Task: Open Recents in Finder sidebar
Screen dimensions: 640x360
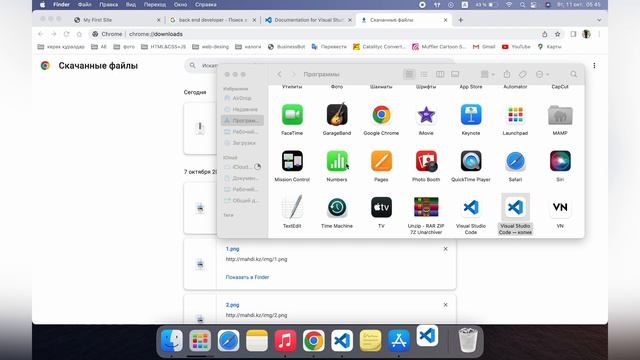Action: (x=242, y=109)
